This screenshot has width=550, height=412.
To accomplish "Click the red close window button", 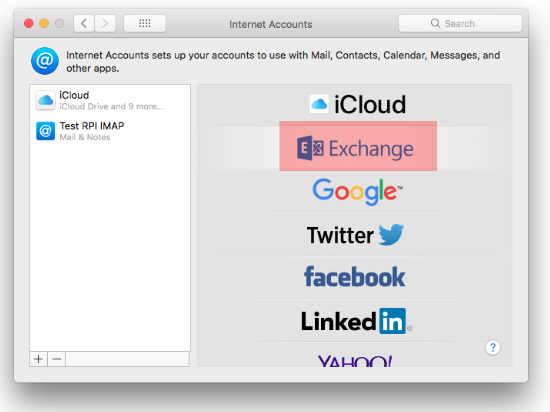I will [28, 23].
